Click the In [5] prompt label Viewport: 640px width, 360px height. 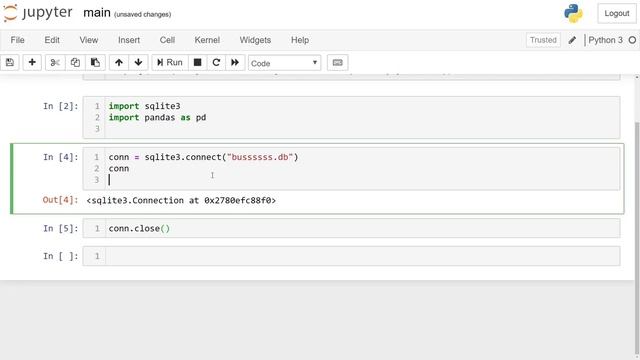pos(60,228)
